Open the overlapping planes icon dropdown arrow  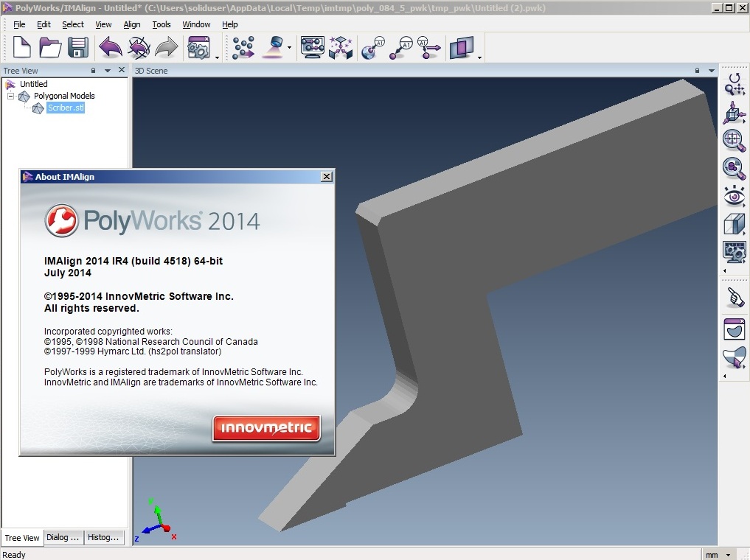click(479, 57)
